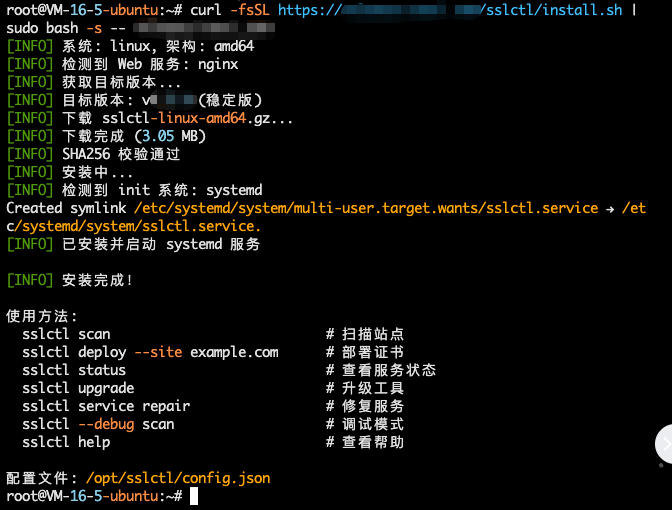The width and height of the screenshot is (672, 510).
Task: Click the "sslctl upgrade" usage command
Action: coord(78,388)
